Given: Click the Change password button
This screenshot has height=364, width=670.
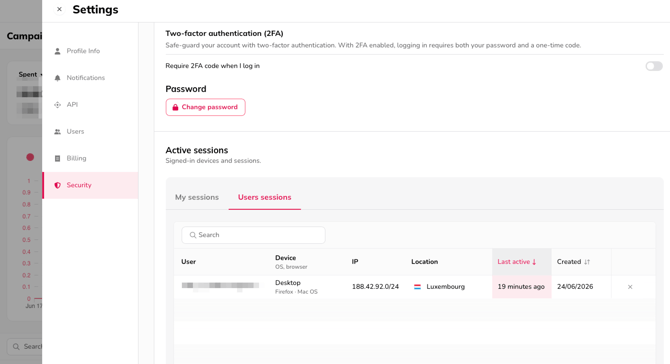Looking at the screenshot, I should click(x=206, y=107).
